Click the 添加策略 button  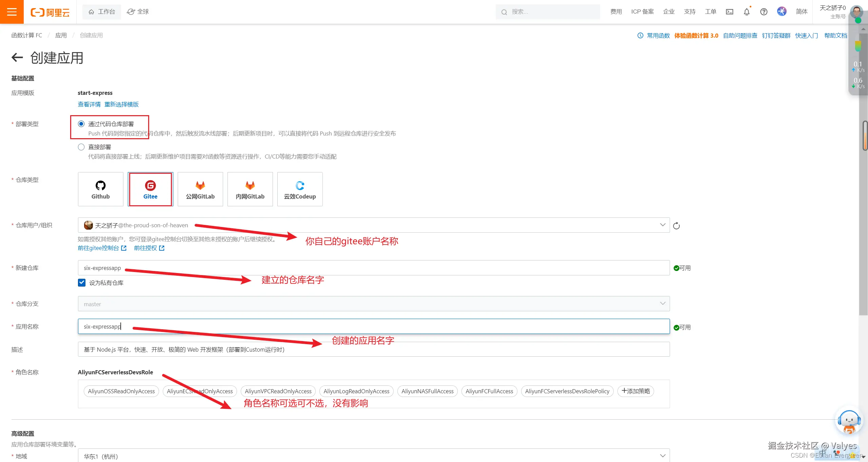pyautogui.click(x=636, y=391)
